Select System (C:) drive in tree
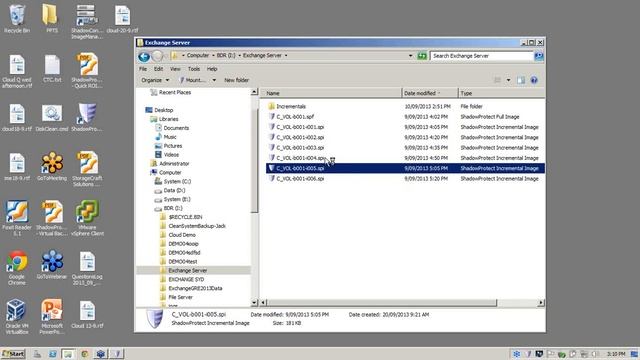640x360 pixels. click(x=172, y=181)
